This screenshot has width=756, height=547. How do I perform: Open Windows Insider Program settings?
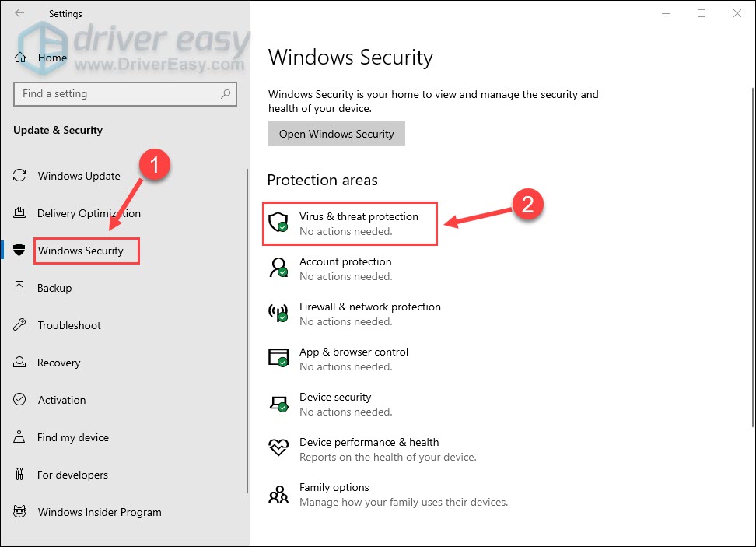(100, 512)
